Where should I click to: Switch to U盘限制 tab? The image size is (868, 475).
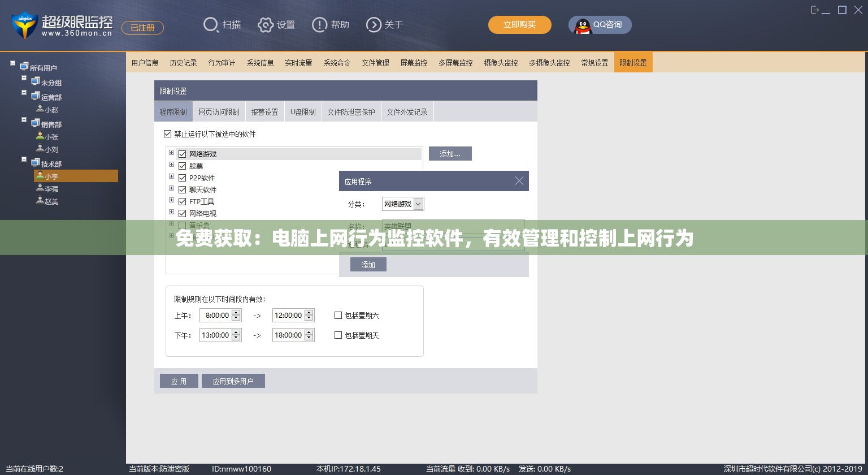pos(303,112)
